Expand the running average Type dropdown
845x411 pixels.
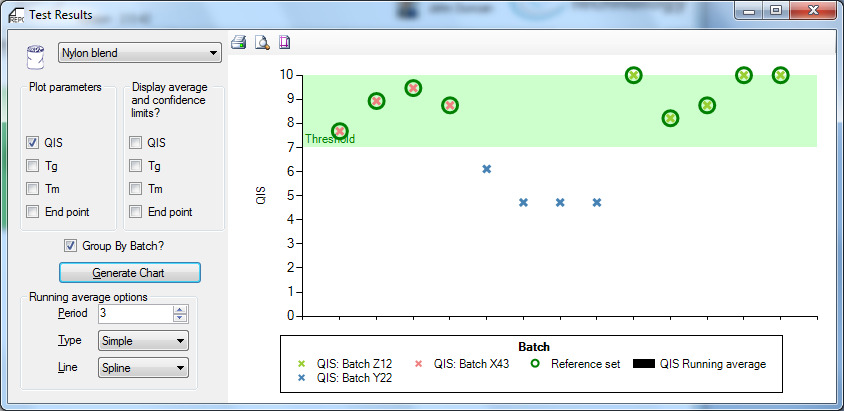tap(143, 341)
